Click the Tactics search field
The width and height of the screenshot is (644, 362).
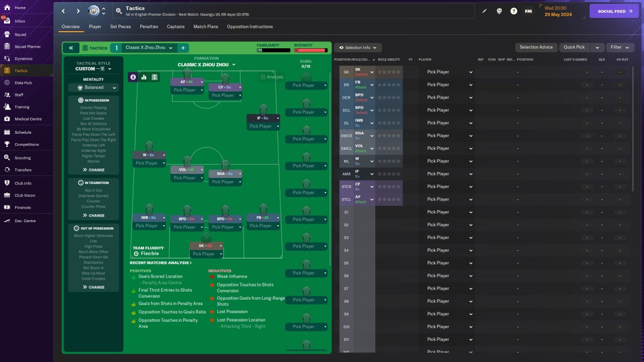(294, 11)
